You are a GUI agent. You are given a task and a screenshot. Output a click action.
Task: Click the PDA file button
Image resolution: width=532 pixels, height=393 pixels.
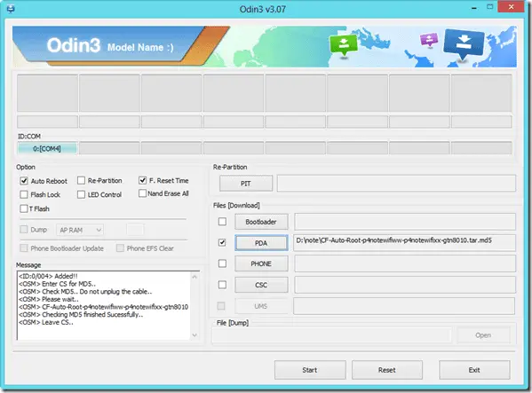pyautogui.click(x=261, y=243)
